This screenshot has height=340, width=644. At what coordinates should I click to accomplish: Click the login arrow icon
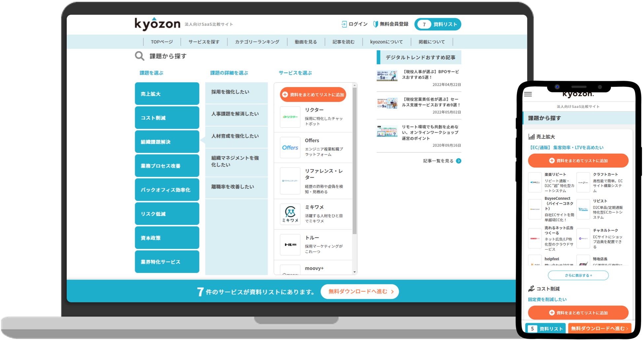pos(344,24)
